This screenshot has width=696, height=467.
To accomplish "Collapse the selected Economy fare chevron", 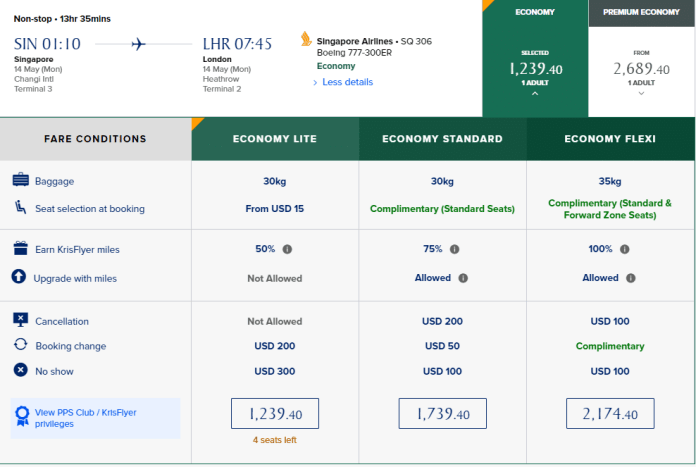I will (535, 94).
